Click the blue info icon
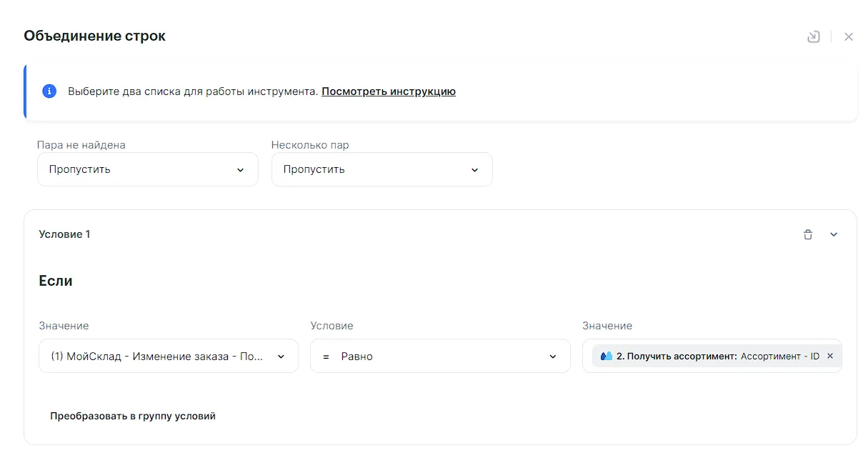 [49, 91]
